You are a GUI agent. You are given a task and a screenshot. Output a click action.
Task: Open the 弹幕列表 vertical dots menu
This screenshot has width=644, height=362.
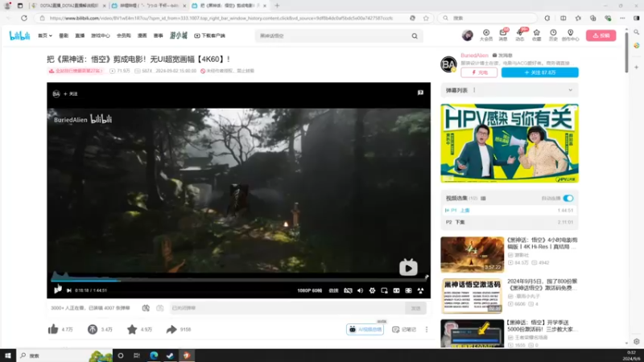click(x=474, y=90)
